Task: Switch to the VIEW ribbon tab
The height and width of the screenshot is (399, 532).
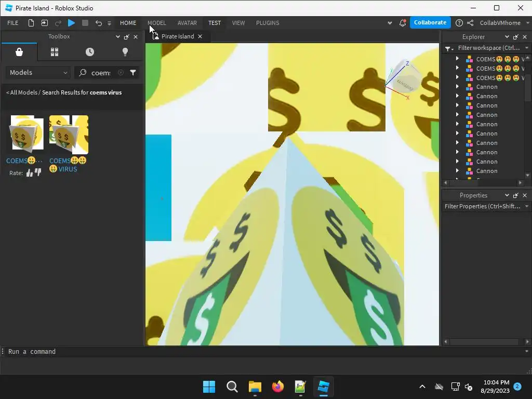Action: (x=238, y=23)
